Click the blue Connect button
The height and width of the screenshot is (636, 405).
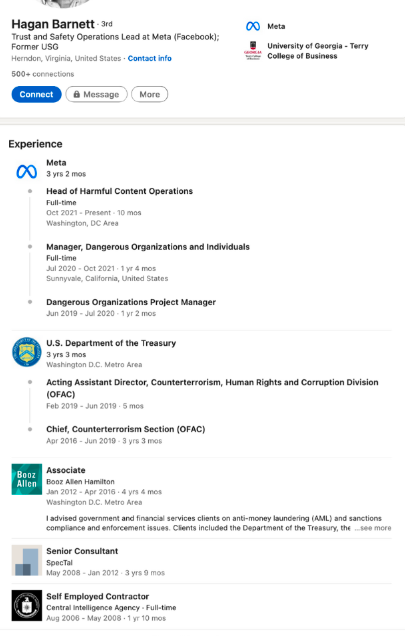pyautogui.click(x=37, y=94)
